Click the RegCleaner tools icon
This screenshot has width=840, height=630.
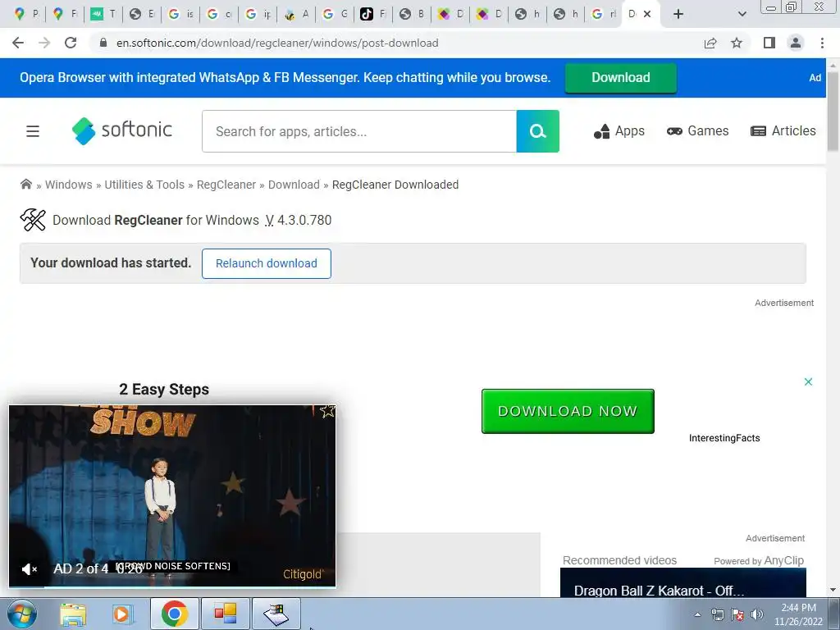click(x=33, y=220)
